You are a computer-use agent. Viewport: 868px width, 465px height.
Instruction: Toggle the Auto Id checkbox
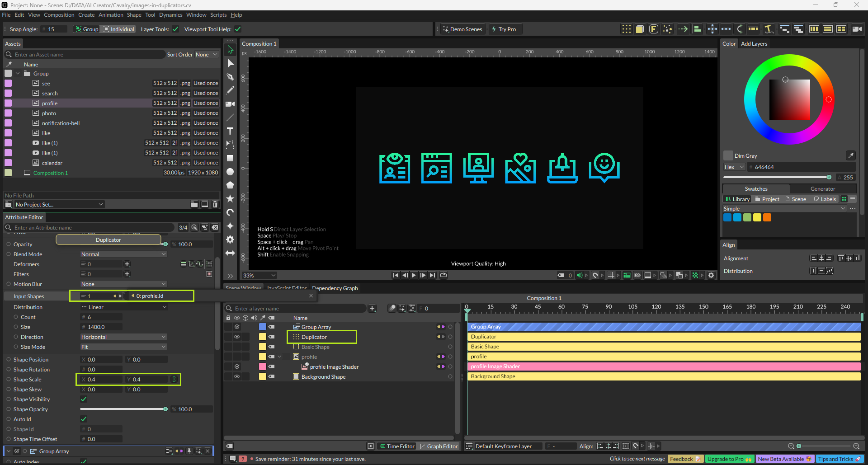coord(84,419)
